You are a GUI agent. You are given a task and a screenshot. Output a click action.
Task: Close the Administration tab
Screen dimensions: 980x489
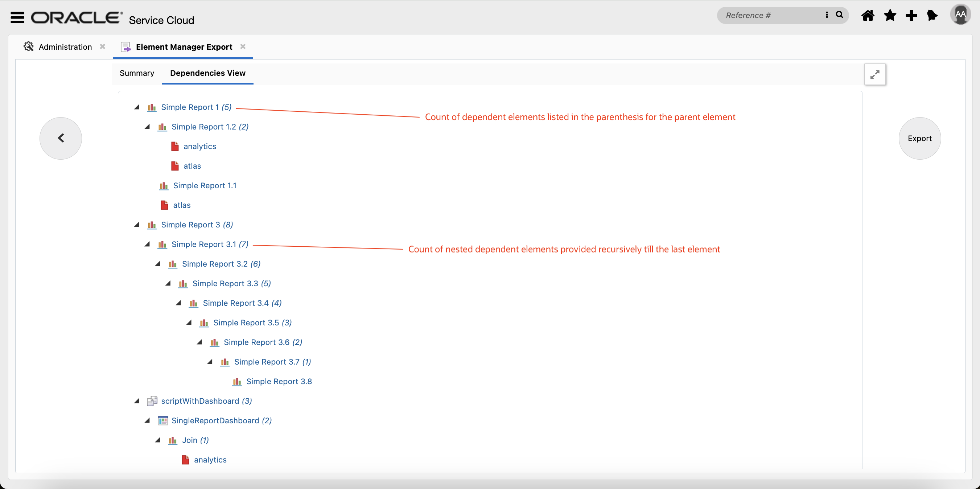102,46
